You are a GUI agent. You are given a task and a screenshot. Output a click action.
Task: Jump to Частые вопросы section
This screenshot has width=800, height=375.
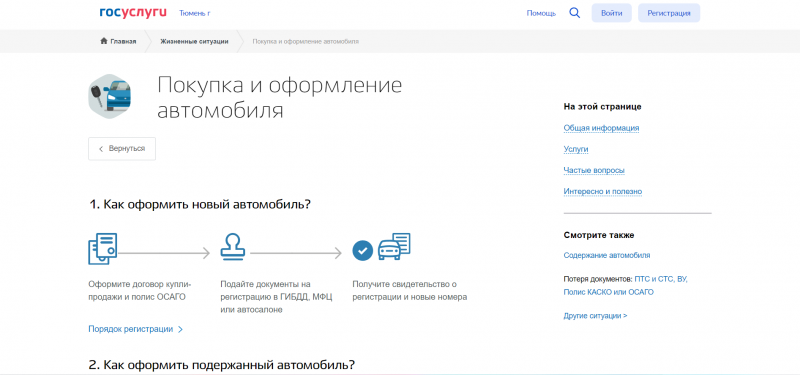(x=594, y=170)
